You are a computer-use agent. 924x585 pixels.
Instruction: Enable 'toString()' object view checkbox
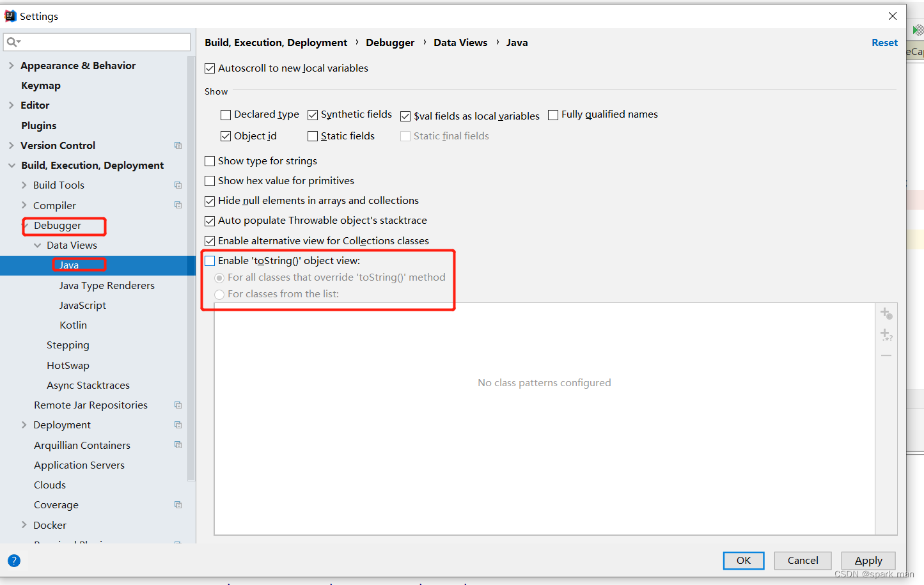[x=210, y=261]
